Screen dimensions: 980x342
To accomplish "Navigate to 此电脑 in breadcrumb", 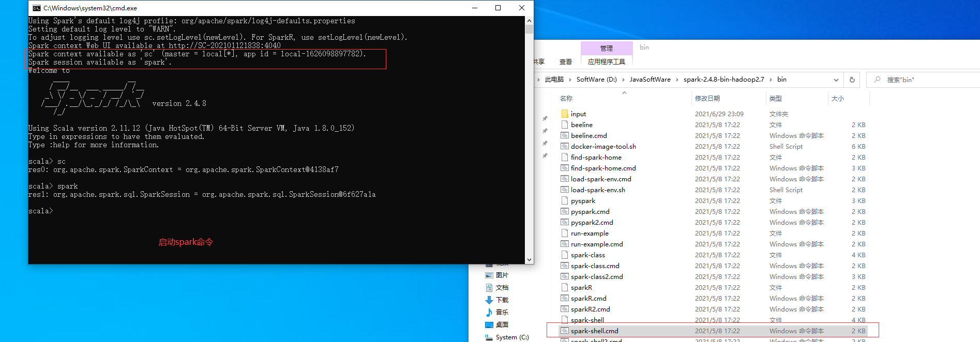I will click(554, 80).
